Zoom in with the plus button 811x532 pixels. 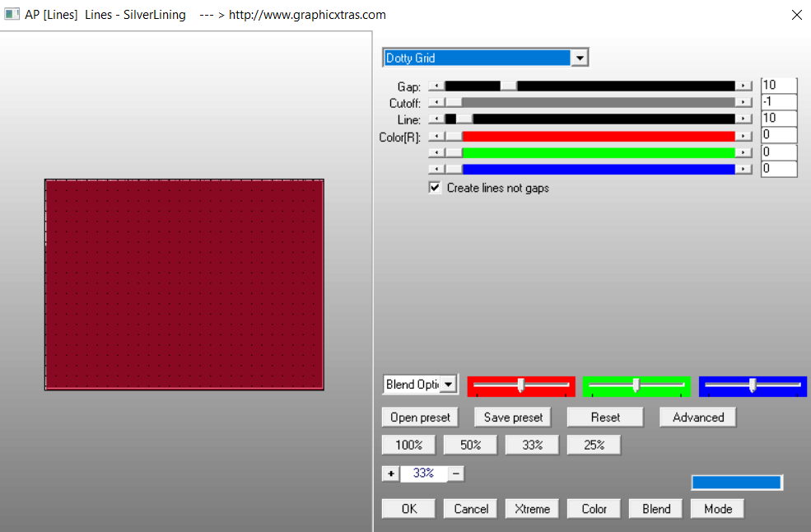click(391, 474)
